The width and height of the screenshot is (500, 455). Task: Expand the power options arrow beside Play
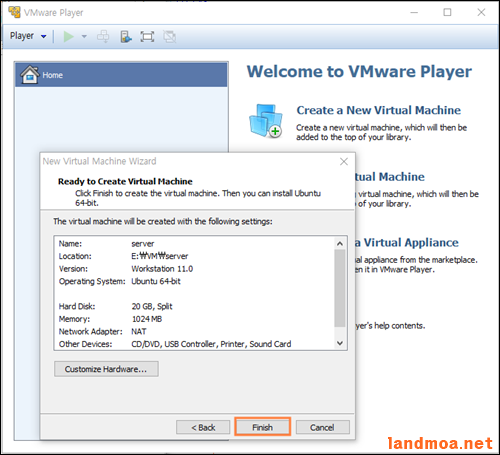tap(84, 36)
